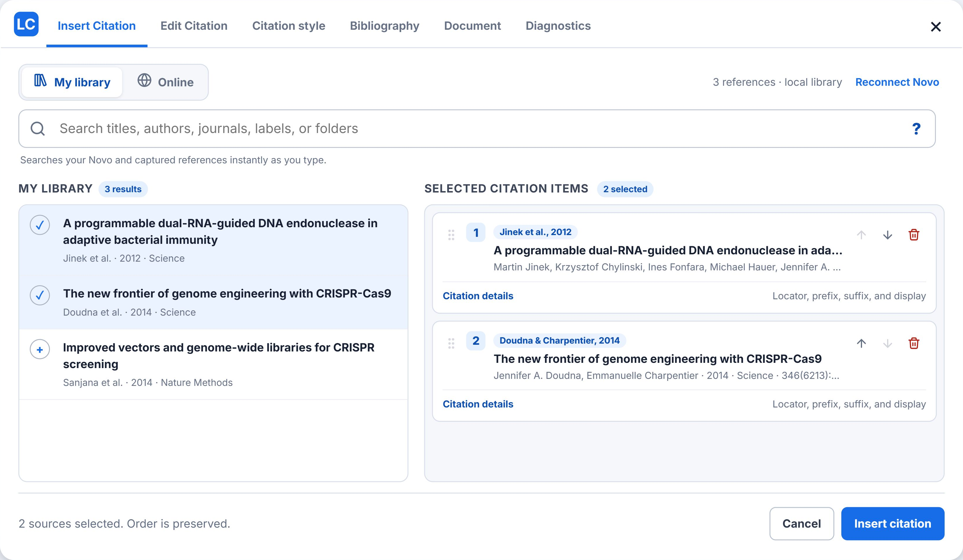Open the Document tab
The width and height of the screenshot is (963, 560).
point(472,26)
